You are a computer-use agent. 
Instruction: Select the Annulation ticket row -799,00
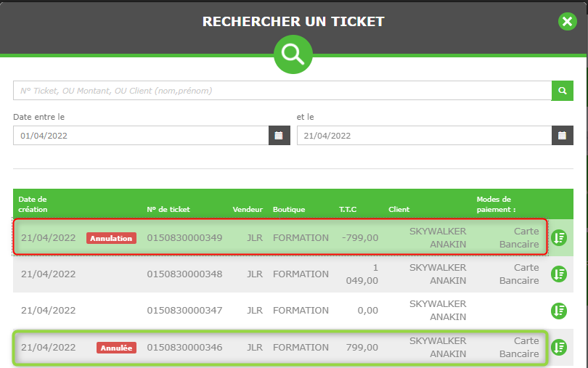click(x=290, y=238)
